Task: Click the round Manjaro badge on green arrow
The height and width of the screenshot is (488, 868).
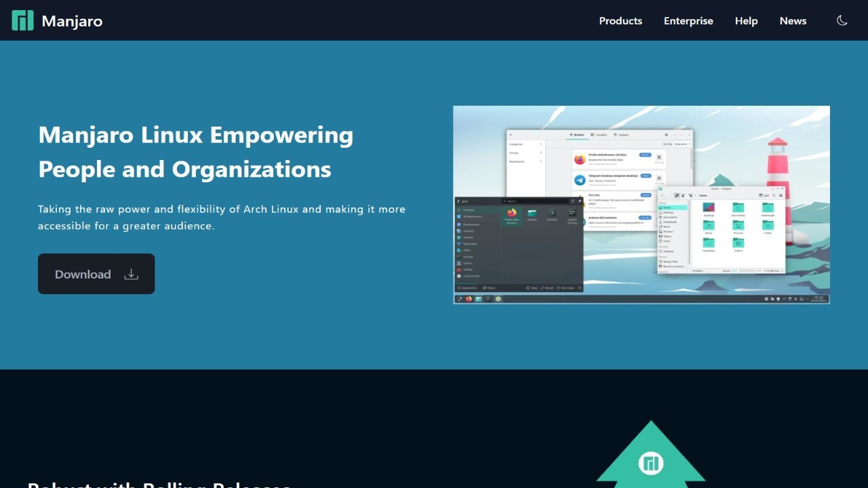Action: [x=651, y=464]
